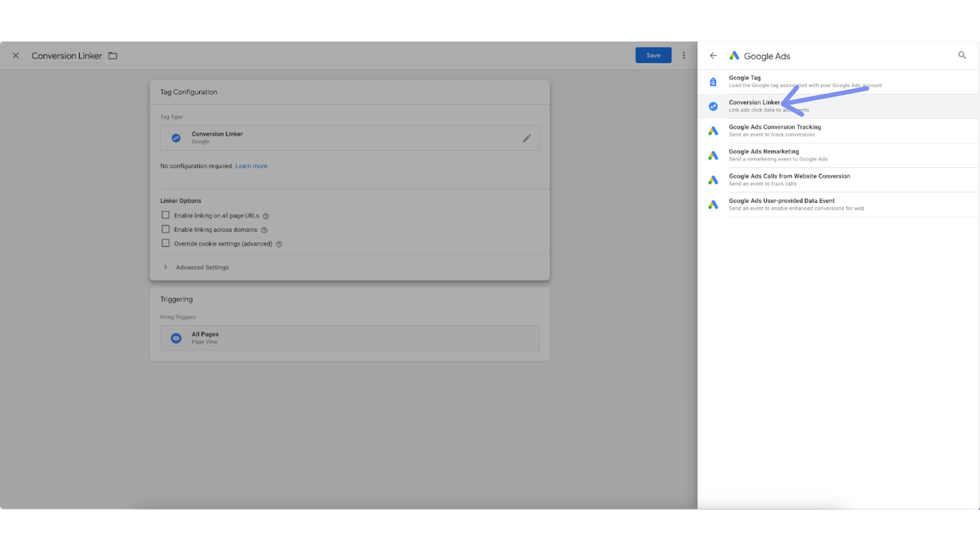The image size is (980, 551).
Task: Open the Learn more link
Action: coord(251,166)
